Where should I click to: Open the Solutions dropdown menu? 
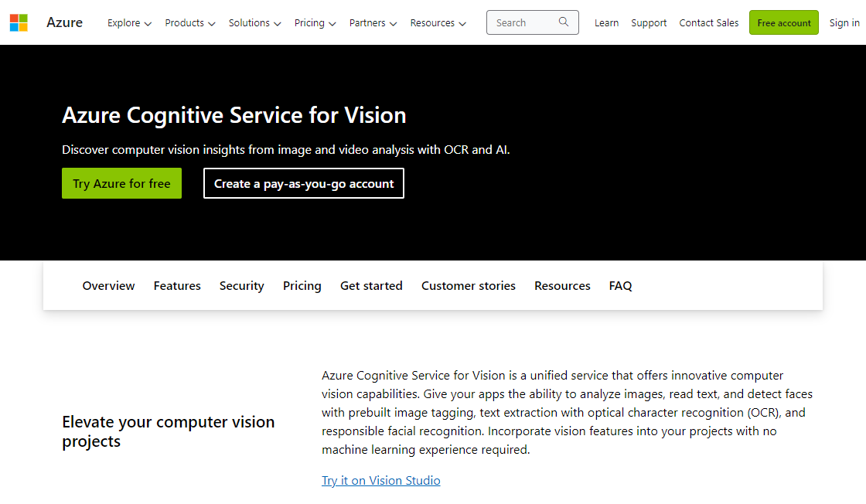point(254,23)
